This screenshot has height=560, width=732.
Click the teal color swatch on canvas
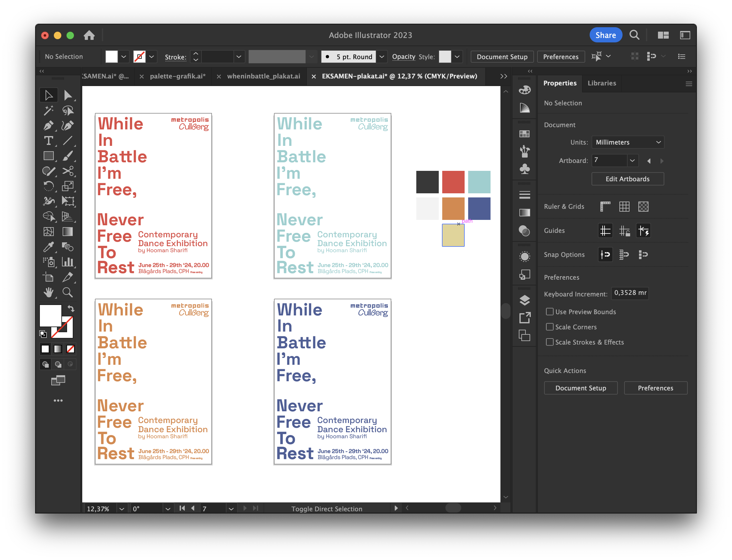(x=479, y=182)
